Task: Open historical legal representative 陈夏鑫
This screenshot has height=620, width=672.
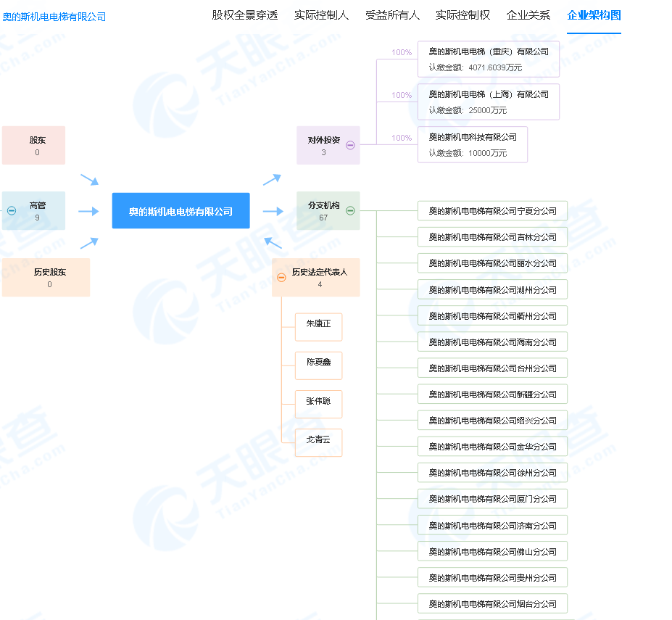Action: click(x=318, y=365)
